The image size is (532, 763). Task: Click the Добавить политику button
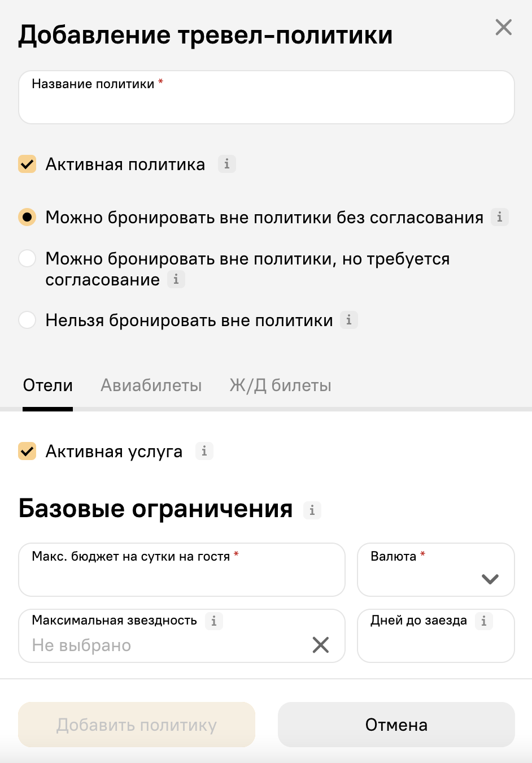[x=137, y=725]
